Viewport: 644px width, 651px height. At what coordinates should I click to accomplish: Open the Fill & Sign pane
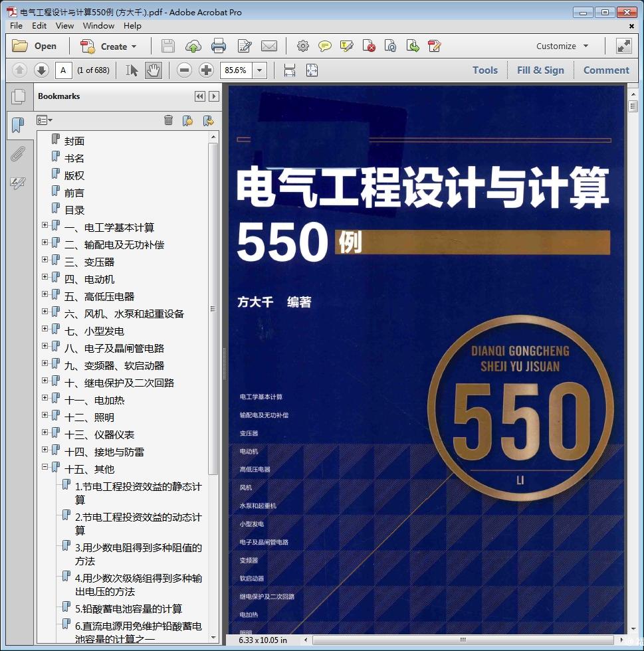pos(540,70)
